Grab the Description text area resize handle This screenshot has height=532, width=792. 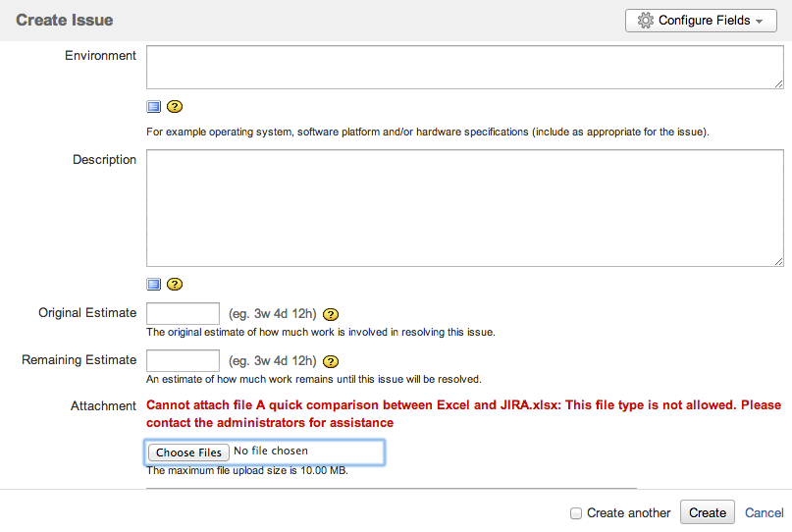coord(778,261)
